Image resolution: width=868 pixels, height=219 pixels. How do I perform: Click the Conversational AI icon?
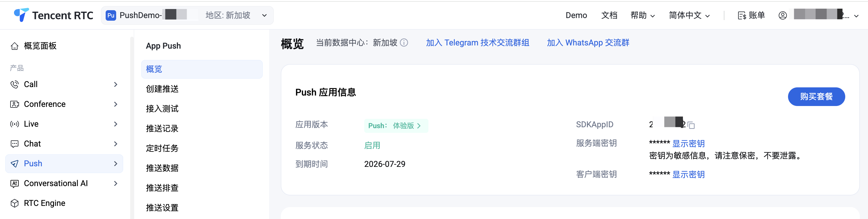[15, 184]
